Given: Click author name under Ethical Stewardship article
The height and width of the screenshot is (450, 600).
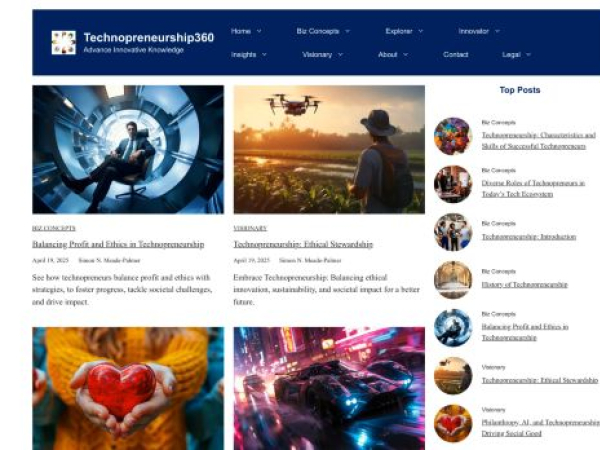Looking at the screenshot, I should 310,260.
